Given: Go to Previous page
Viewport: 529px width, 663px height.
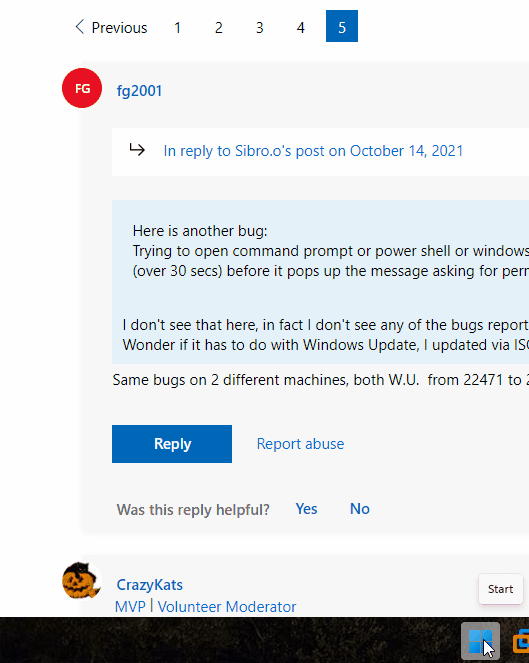Looking at the screenshot, I should point(111,27).
